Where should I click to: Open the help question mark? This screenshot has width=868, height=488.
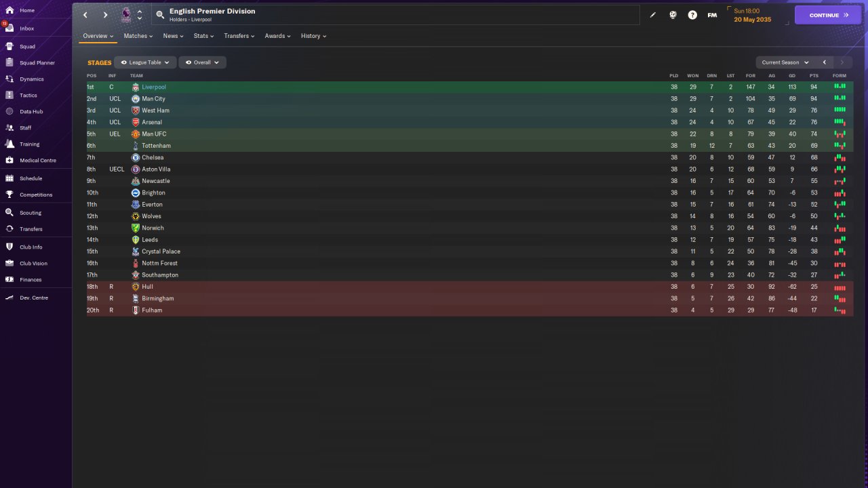692,15
